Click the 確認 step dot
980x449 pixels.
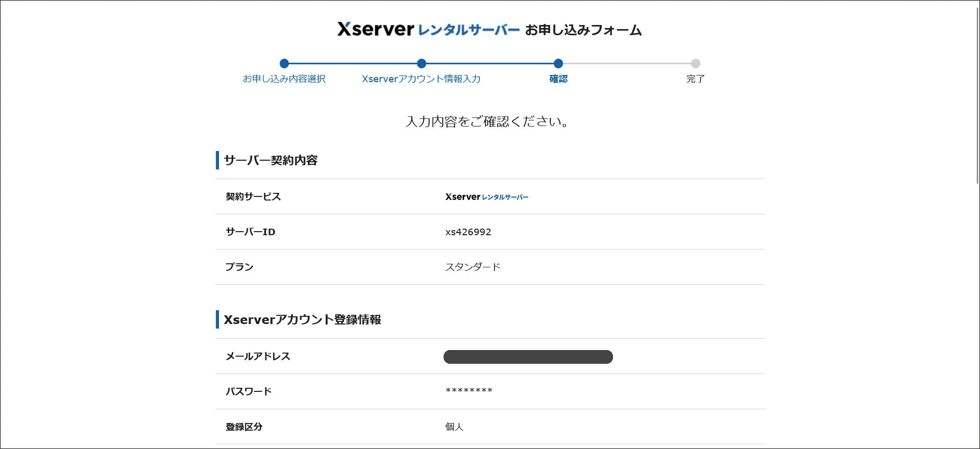[x=558, y=63]
